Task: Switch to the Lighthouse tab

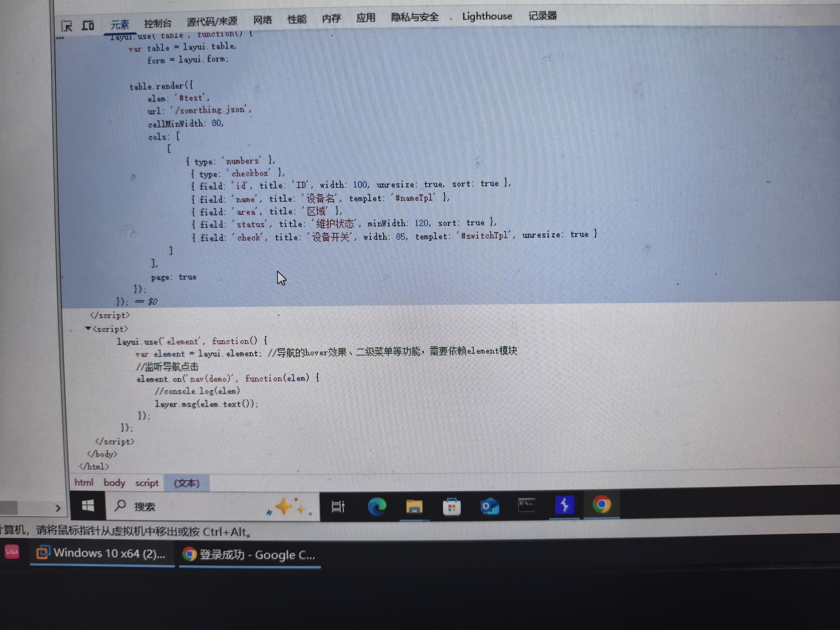Action: click(x=487, y=16)
